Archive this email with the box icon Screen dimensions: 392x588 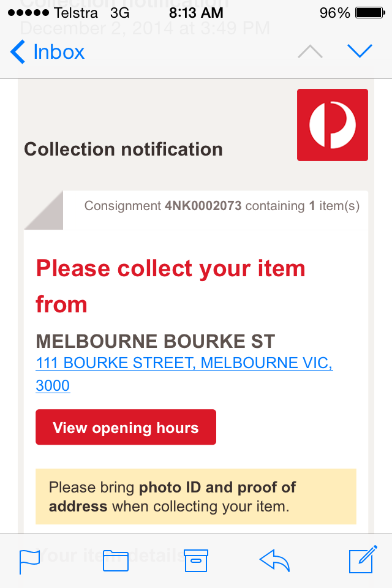point(197,560)
